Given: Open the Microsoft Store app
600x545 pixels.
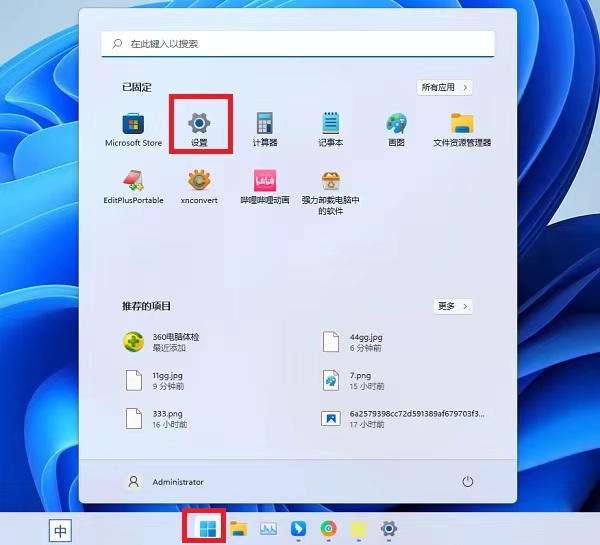Looking at the screenshot, I should pos(133,125).
